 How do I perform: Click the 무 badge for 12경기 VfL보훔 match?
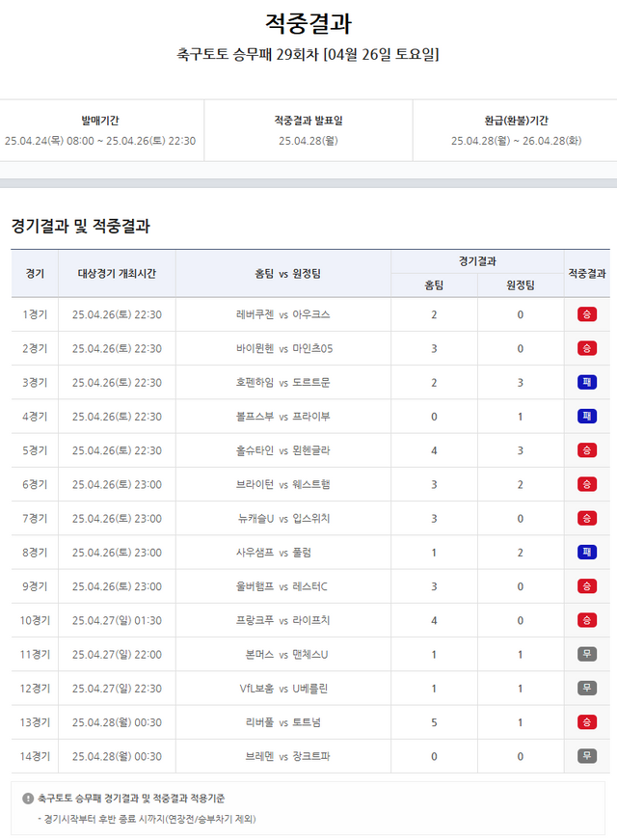point(586,689)
